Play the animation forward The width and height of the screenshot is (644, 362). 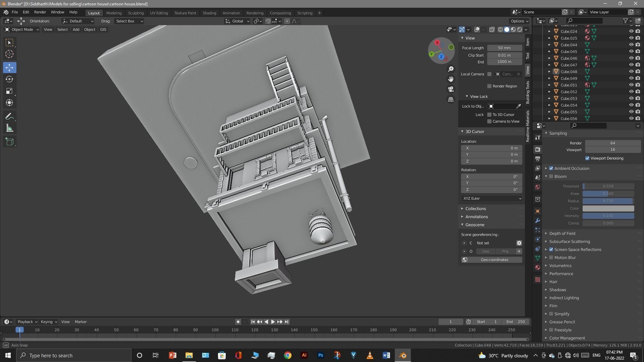click(273, 322)
